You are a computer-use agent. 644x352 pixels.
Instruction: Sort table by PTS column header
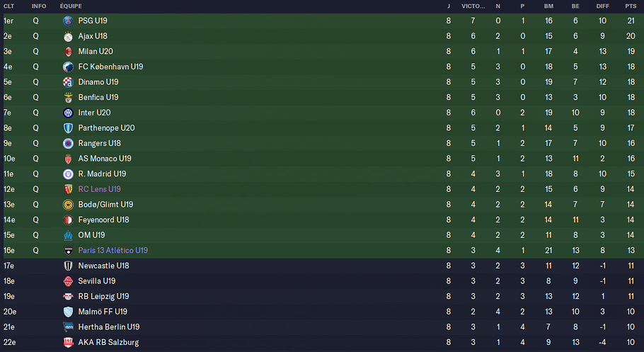coord(631,6)
